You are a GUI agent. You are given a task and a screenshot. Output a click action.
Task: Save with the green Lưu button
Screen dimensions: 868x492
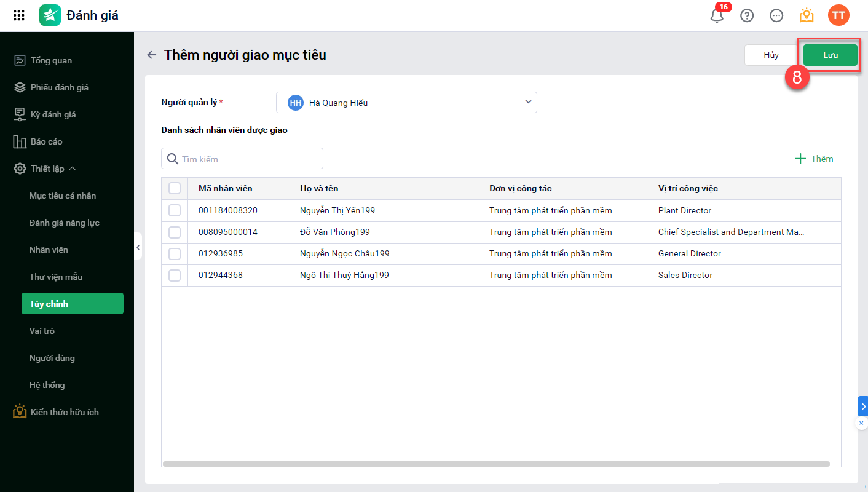click(x=831, y=55)
